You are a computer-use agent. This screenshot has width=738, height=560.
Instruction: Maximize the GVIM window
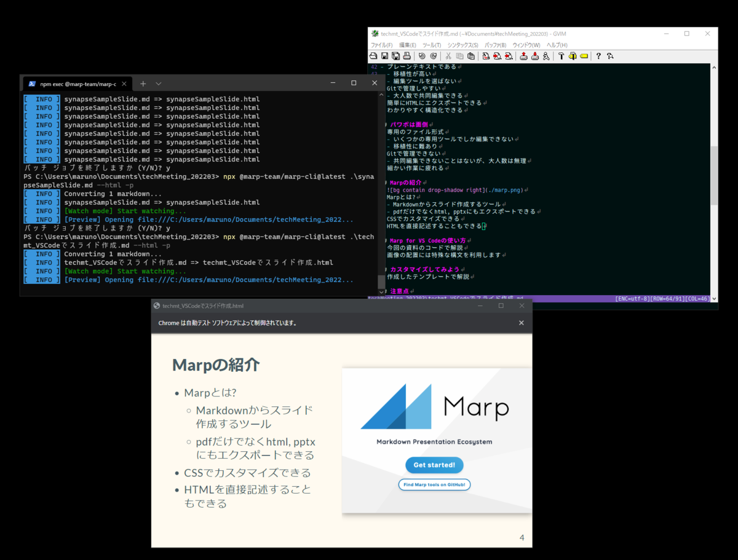pyautogui.click(x=687, y=33)
